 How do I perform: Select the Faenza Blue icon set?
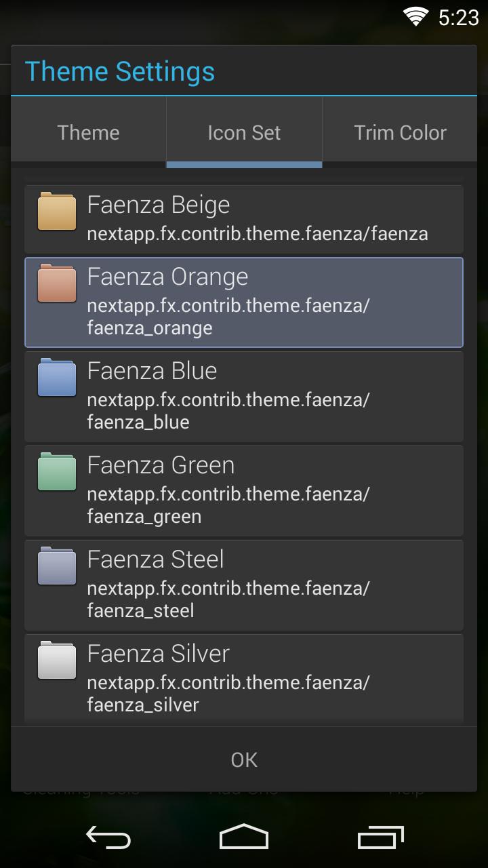pos(244,397)
